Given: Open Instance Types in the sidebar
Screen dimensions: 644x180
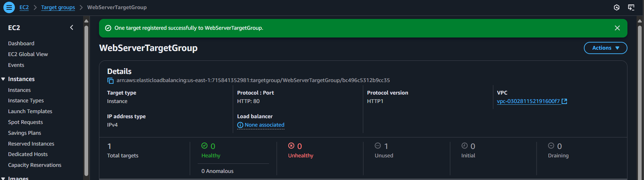Looking at the screenshot, I should pyautogui.click(x=26, y=101).
